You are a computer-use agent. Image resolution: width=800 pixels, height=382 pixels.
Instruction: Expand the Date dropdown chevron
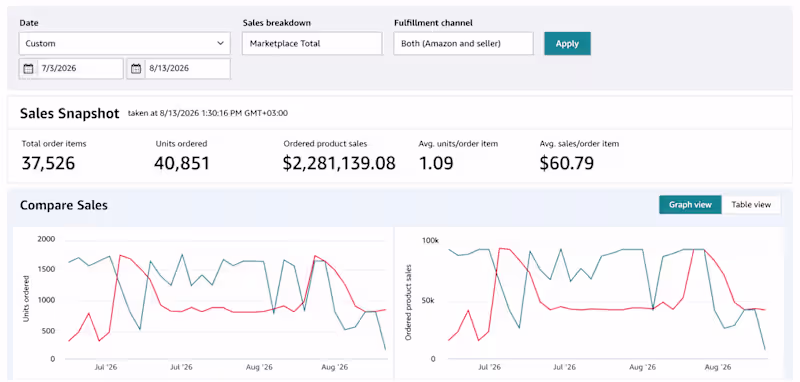point(220,43)
